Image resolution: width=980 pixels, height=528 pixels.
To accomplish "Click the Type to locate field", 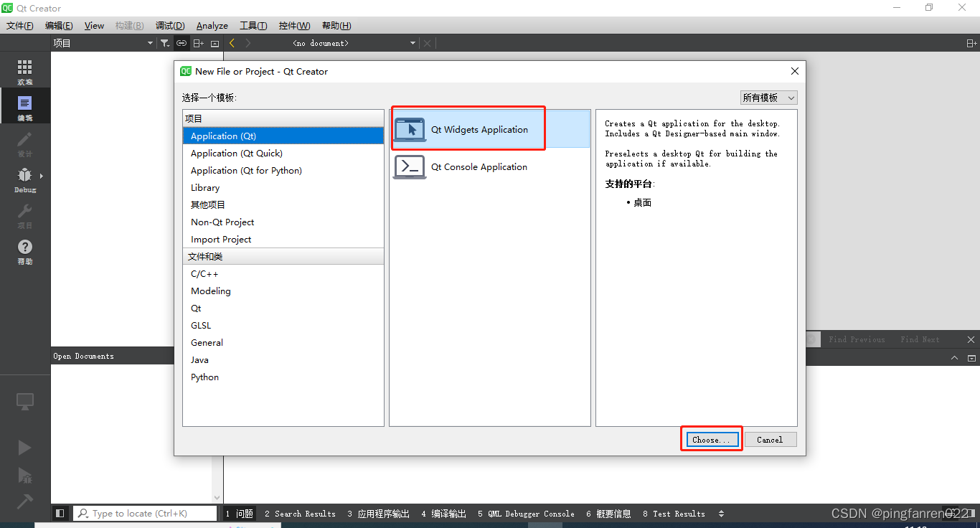I will pos(145,514).
